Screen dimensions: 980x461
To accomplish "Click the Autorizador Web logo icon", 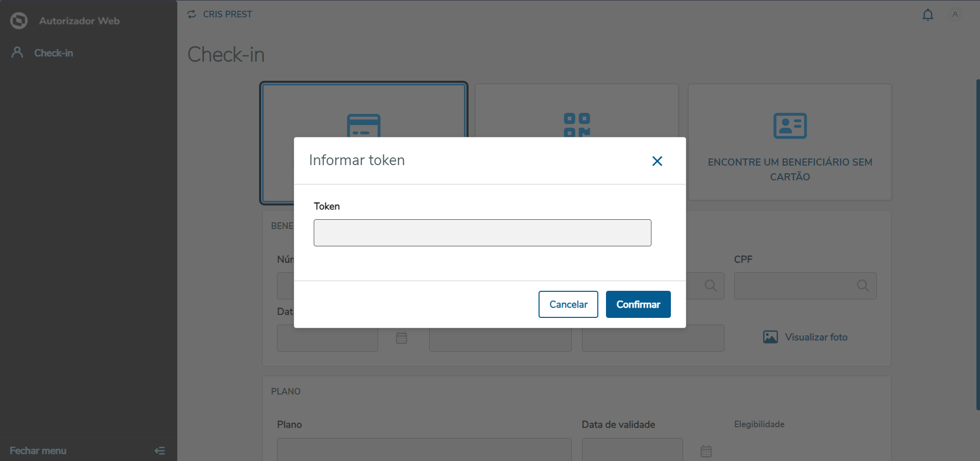I will click(x=19, y=21).
